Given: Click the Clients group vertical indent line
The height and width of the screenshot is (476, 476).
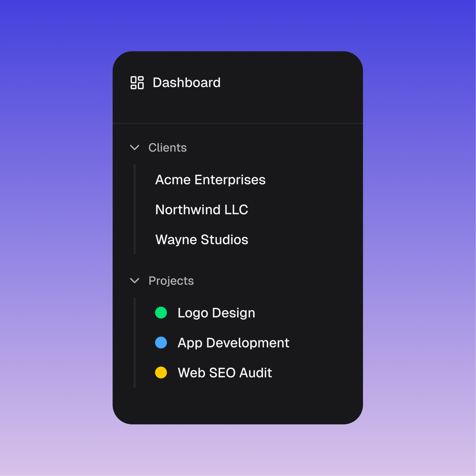Looking at the screenshot, I should (134, 209).
